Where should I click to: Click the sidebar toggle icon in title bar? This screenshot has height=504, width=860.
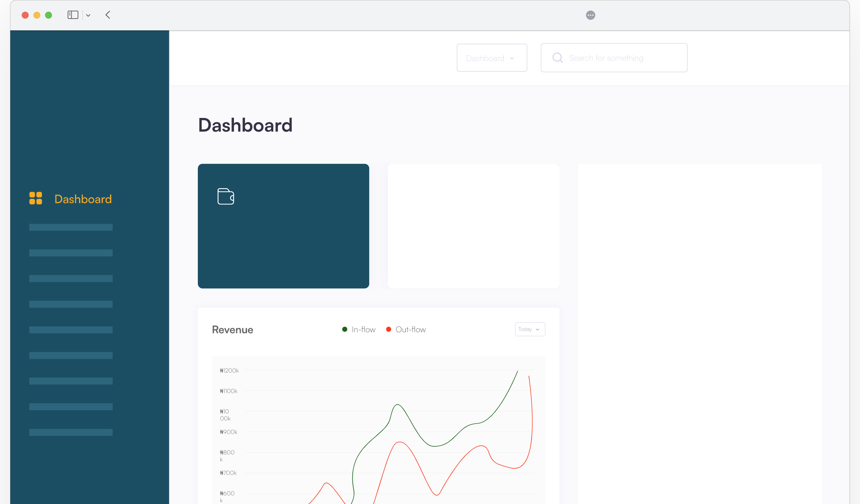(73, 15)
